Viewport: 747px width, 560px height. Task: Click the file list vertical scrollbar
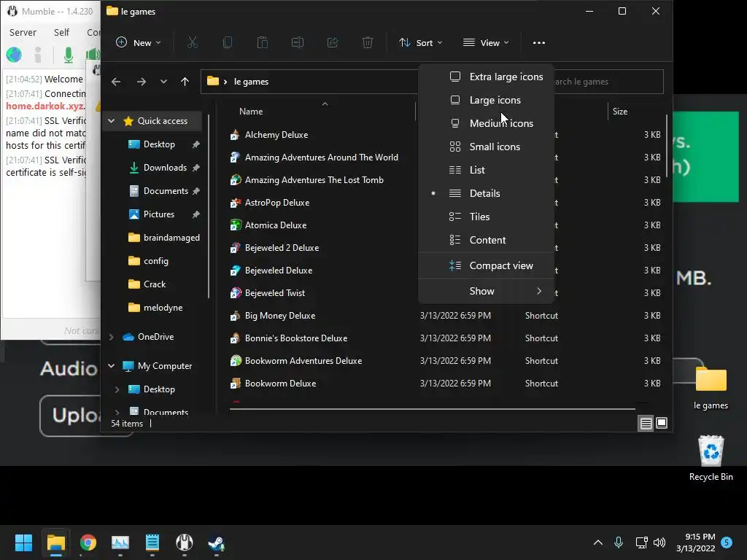(x=667, y=147)
